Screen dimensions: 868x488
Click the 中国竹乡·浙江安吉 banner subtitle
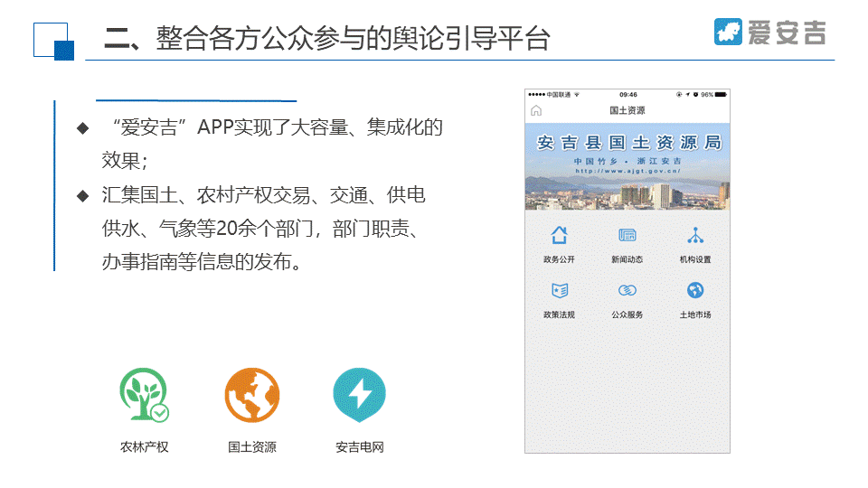627,161
